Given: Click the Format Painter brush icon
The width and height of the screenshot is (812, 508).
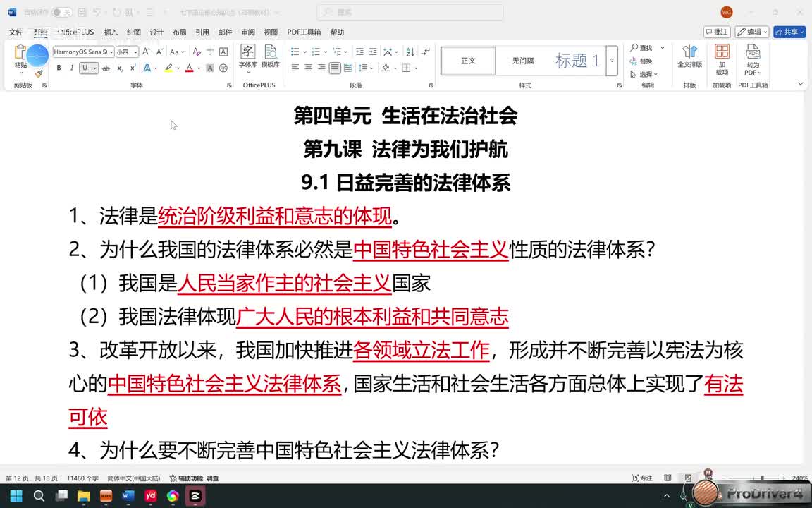Looking at the screenshot, I should tap(39, 73).
